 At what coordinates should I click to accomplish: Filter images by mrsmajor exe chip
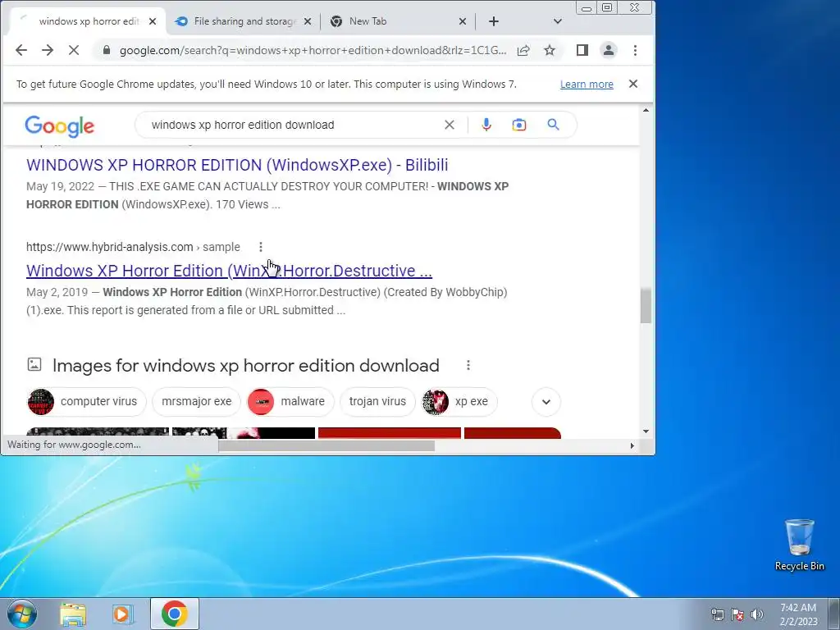[x=197, y=402]
